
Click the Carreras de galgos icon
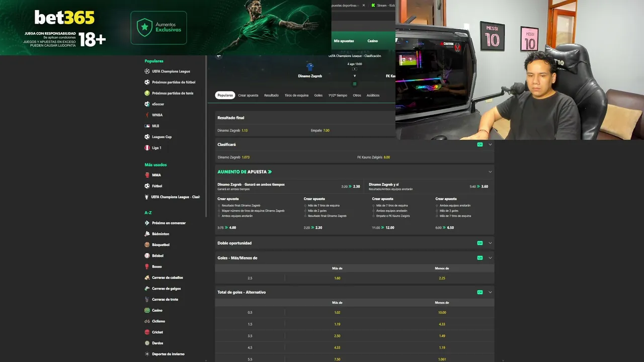[147, 289]
